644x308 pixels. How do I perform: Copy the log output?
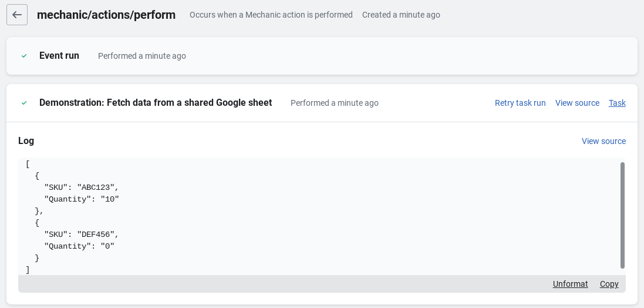[x=609, y=284]
